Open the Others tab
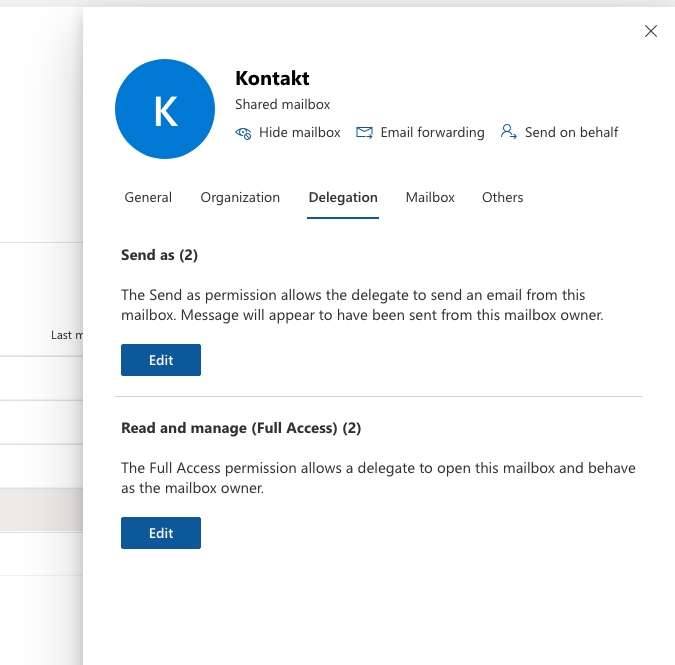The image size is (675, 665). click(x=502, y=197)
